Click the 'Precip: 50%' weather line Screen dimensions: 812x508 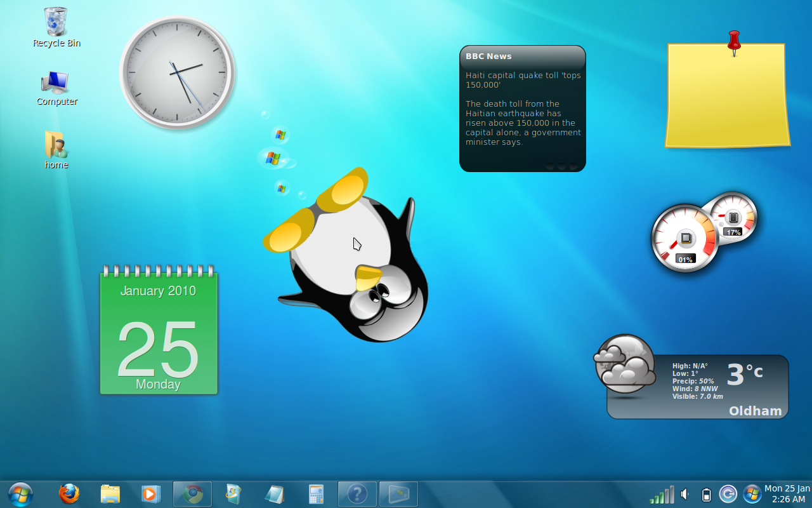click(x=693, y=381)
